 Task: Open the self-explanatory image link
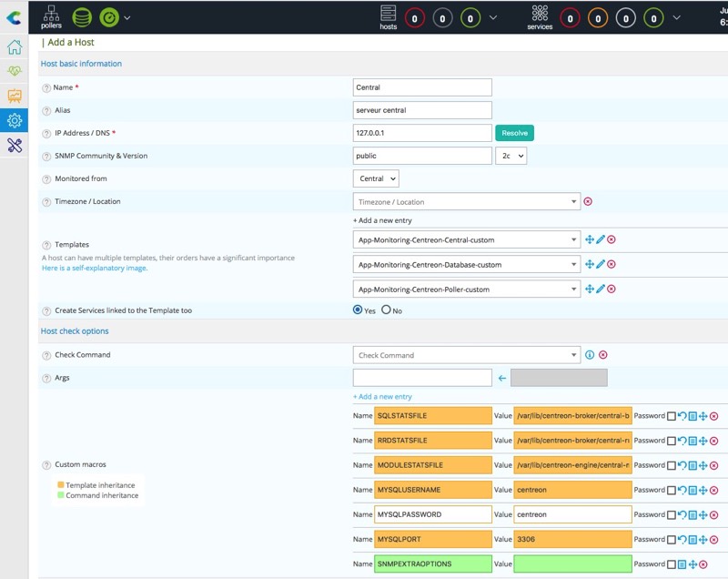95,269
